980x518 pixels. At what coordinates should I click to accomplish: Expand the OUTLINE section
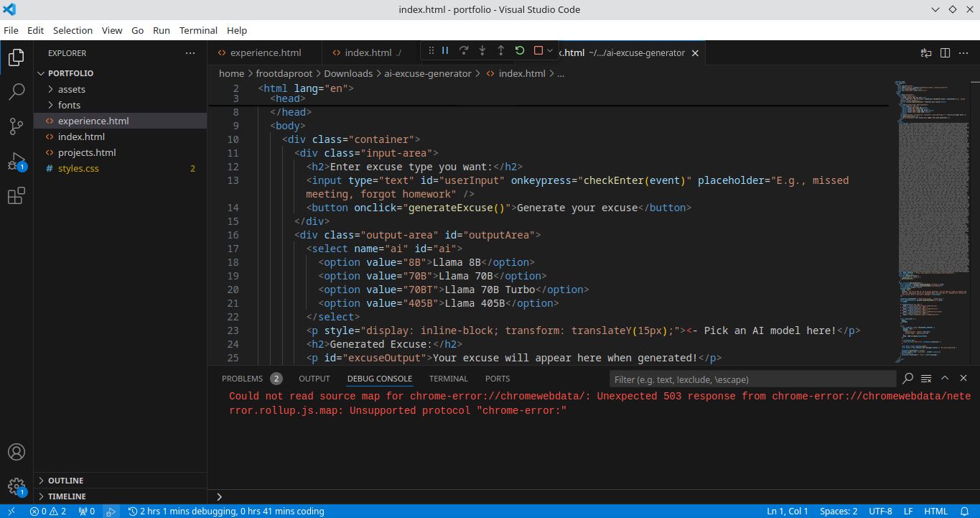pyautogui.click(x=65, y=481)
